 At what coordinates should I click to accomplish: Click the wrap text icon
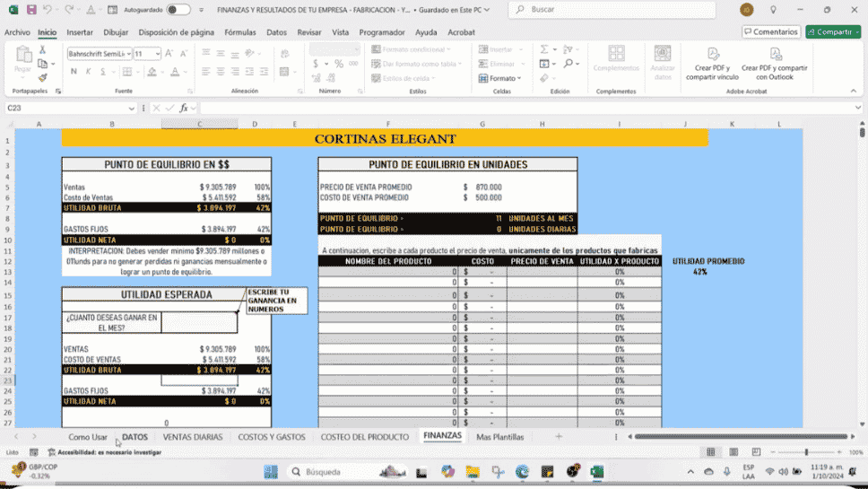point(284,53)
